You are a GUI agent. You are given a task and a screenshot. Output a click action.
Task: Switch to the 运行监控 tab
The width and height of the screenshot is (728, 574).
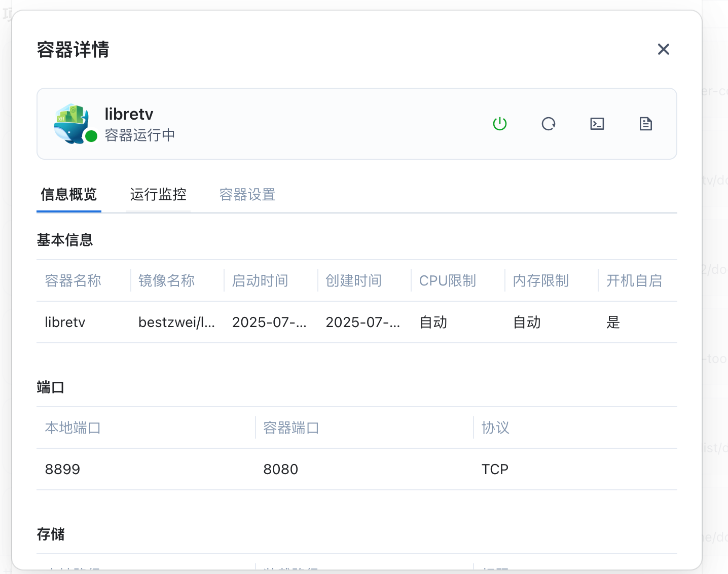coord(158,195)
